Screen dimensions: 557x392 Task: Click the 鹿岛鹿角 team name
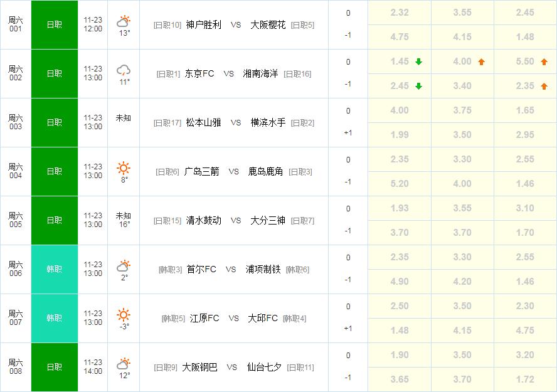coord(267,171)
